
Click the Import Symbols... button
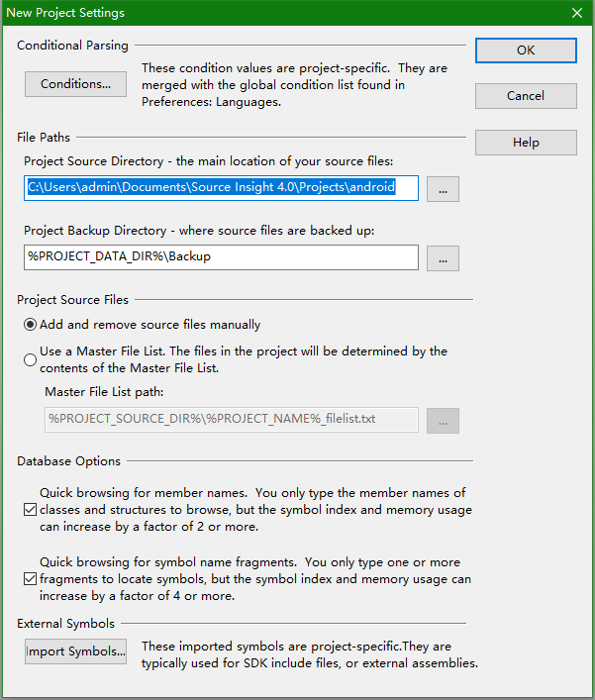click(75, 651)
